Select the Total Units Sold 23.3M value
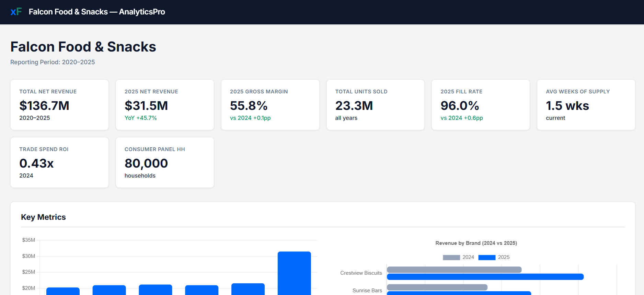The width and height of the screenshot is (644, 295). click(x=354, y=106)
